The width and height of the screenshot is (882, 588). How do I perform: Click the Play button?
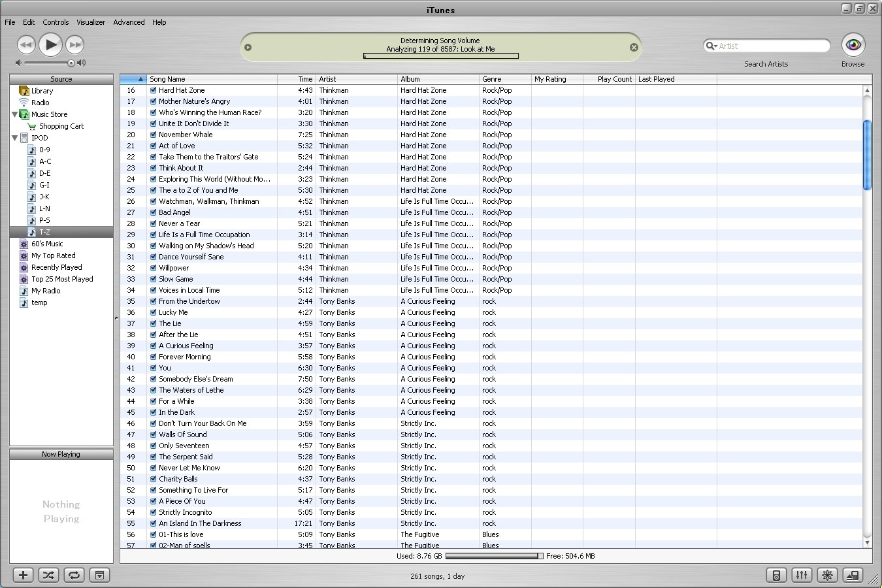50,44
